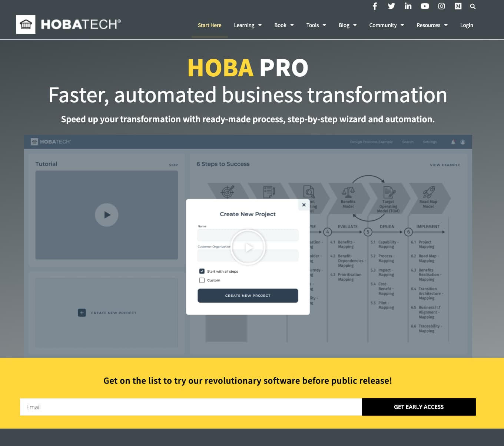
Task: Open HOBA Tech's Facebook page
Action: click(x=375, y=6)
